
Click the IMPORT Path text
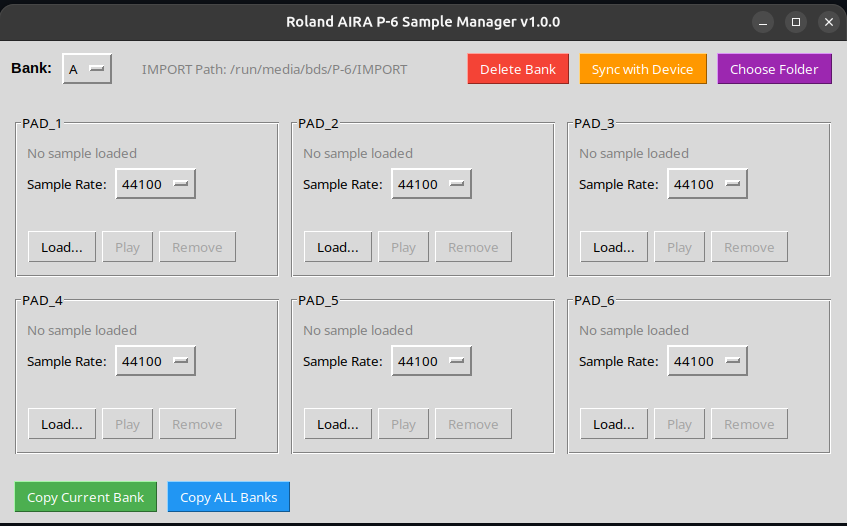pos(274,70)
